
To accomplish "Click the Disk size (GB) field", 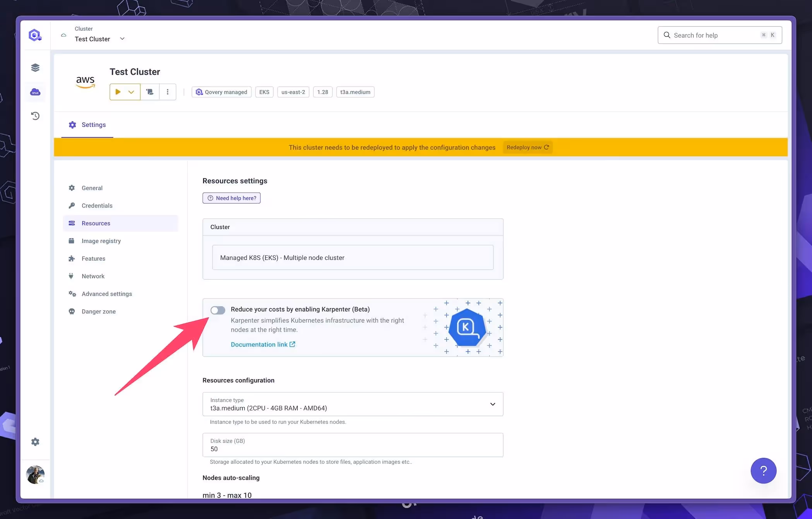I will pos(353,445).
